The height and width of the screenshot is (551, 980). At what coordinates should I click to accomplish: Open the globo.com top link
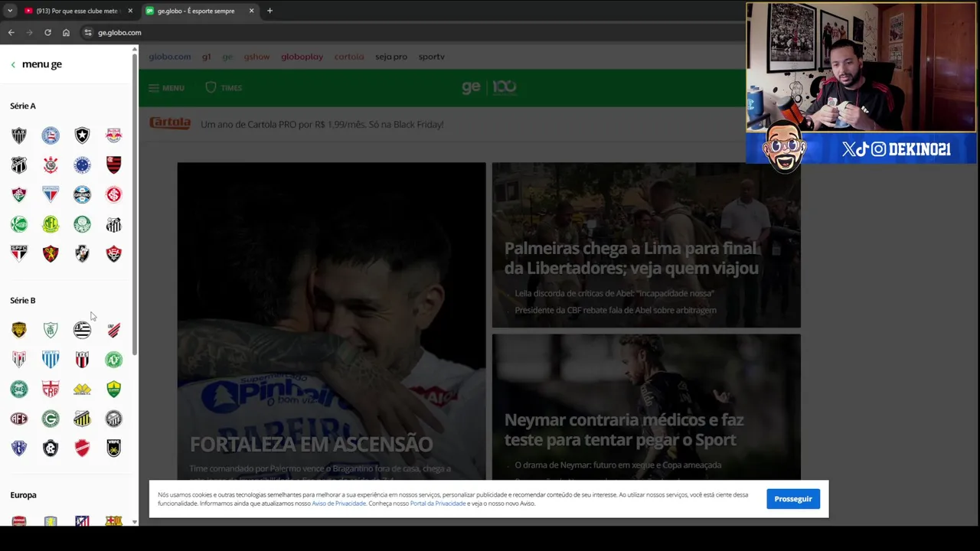170,57
